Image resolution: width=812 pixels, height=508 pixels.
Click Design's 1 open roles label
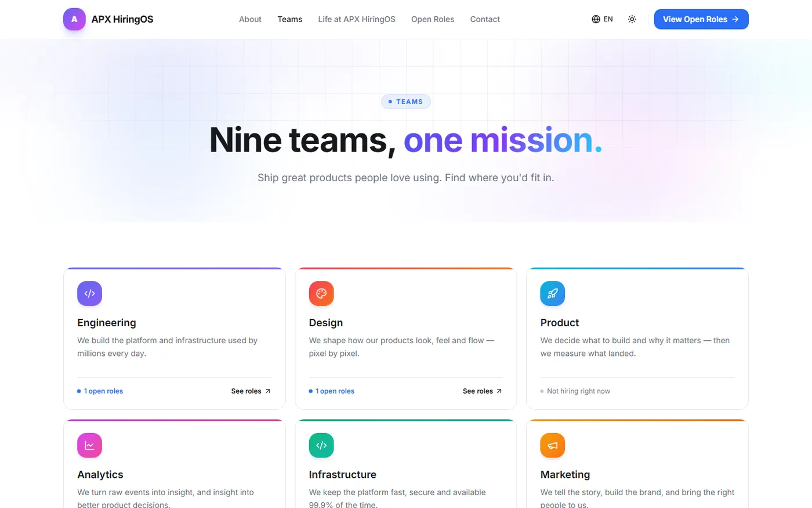click(332, 391)
